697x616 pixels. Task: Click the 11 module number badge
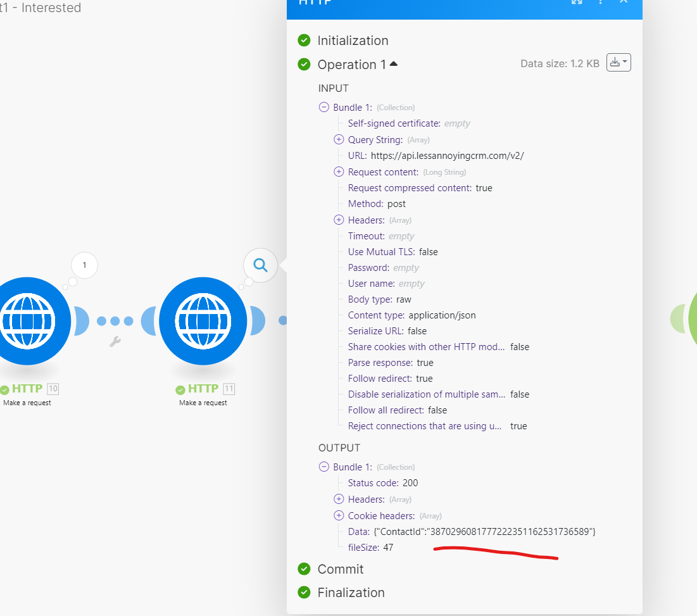[229, 389]
